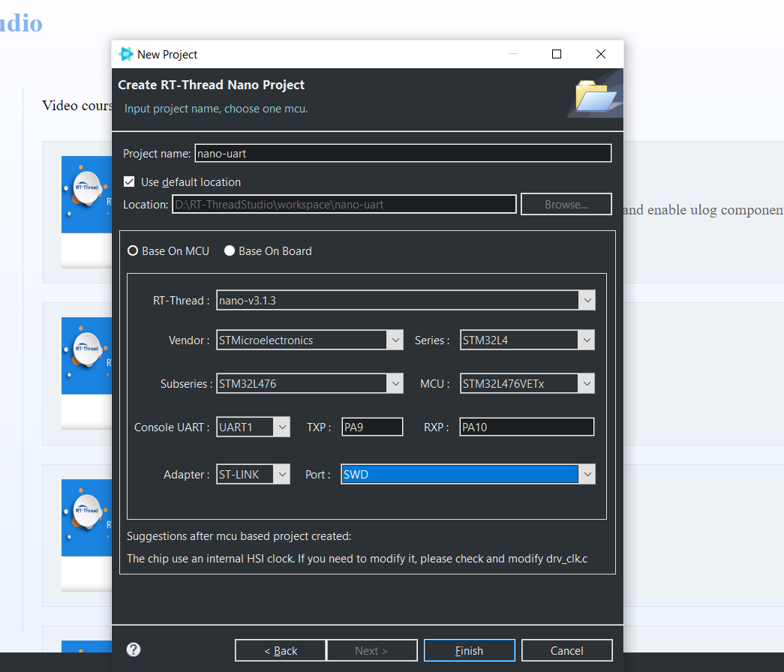
Task: Open the Port SWD dropdown
Action: click(x=587, y=474)
